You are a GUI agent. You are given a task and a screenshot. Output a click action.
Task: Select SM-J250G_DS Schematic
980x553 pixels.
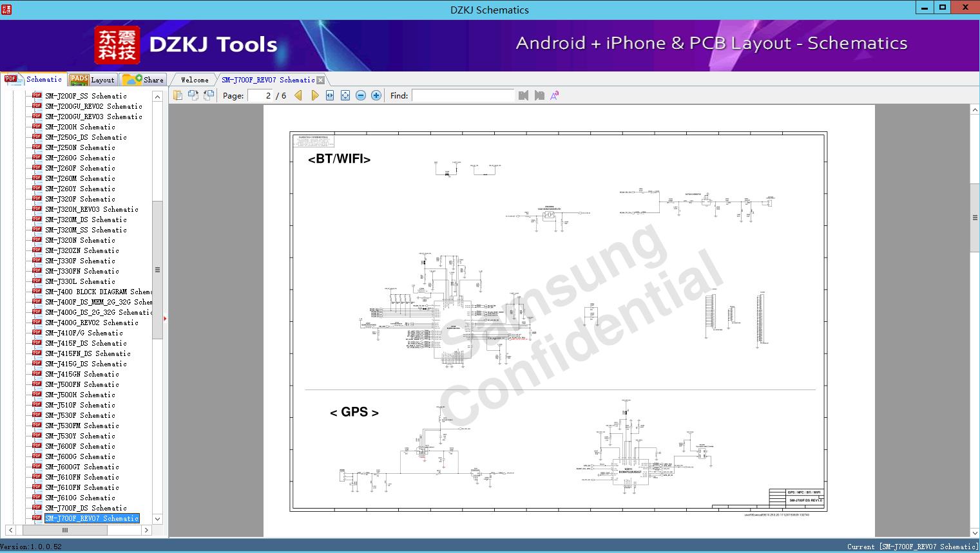[x=86, y=137]
